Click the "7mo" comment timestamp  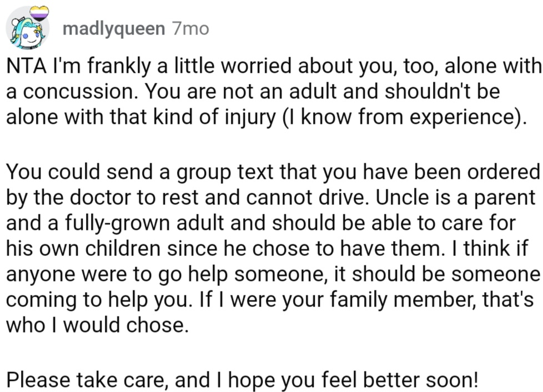(190, 28)
